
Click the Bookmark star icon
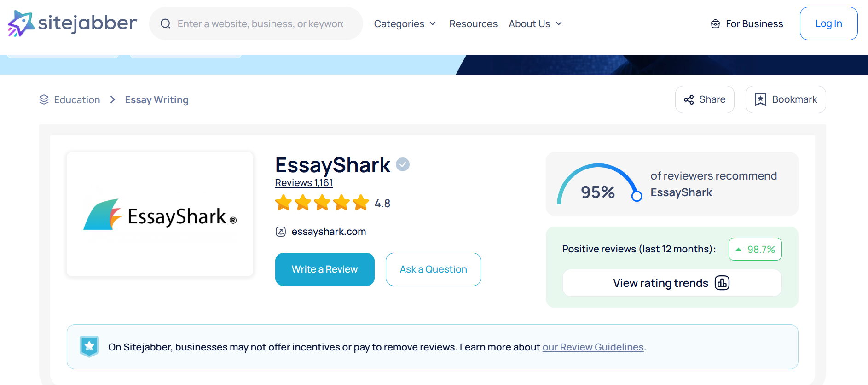(760, 99)
